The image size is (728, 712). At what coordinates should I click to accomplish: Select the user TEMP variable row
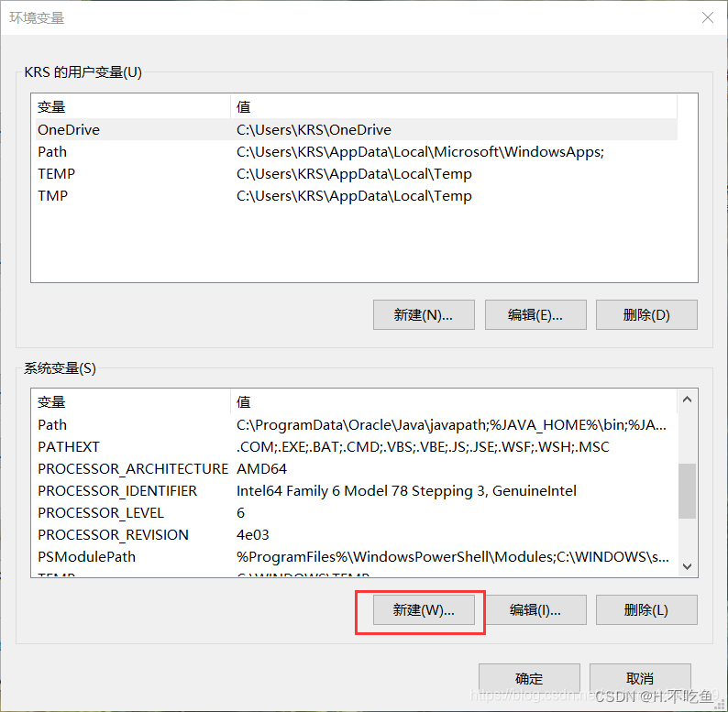pyautogui.click(x=356, y=173)
